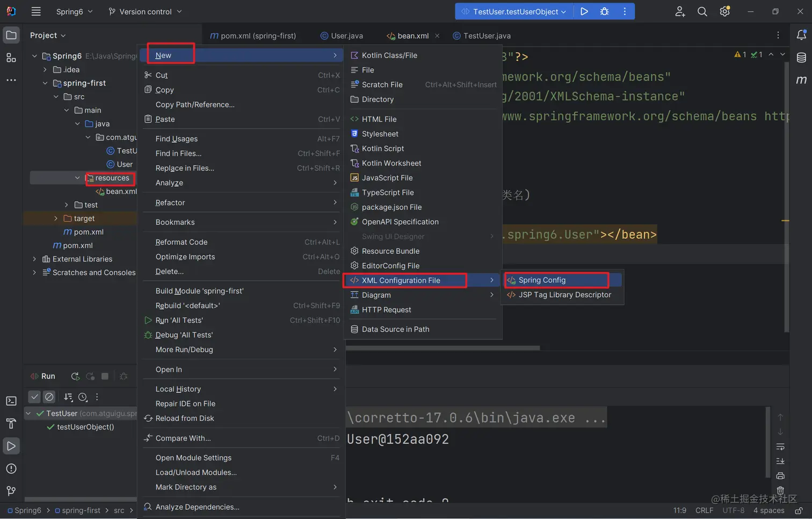812x519 pixels.
Task: Expand the target folder
Action: (x=56, y=218)
